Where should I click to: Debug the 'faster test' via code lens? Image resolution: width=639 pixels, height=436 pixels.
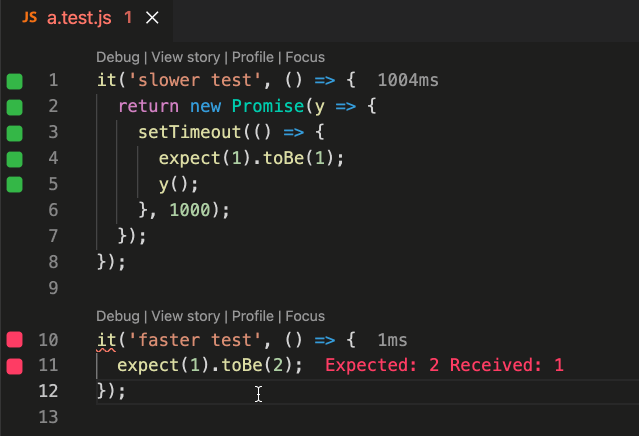117,316
